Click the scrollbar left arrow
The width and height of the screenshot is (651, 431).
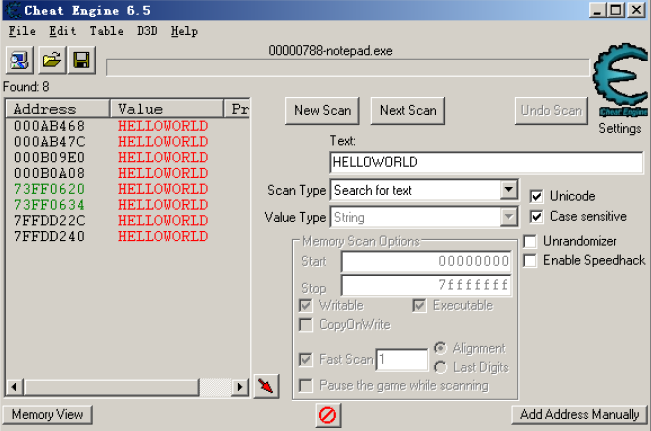(x=15, y=387)
